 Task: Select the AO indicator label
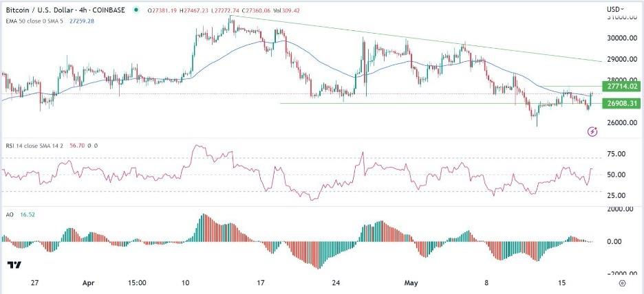pyautogui.click(x=8, y=215)
